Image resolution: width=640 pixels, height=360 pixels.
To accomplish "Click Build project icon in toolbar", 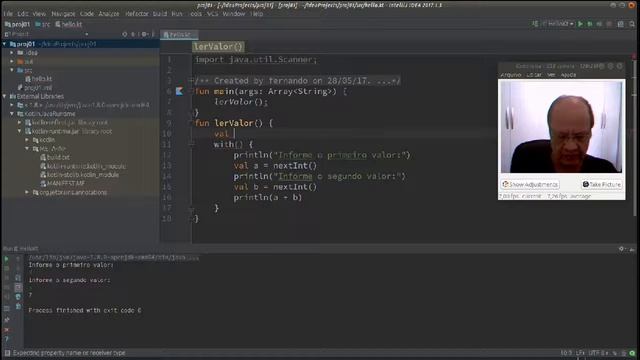I will click(x=535, y=24).
